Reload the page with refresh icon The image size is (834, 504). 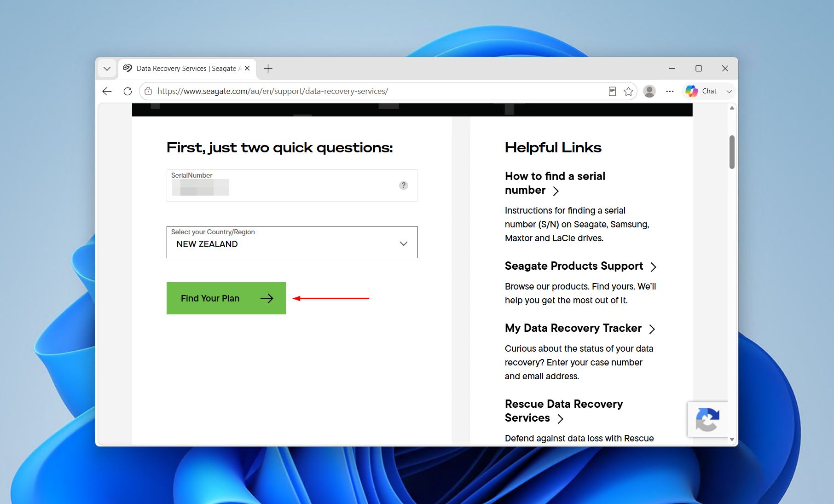[127, 91]
